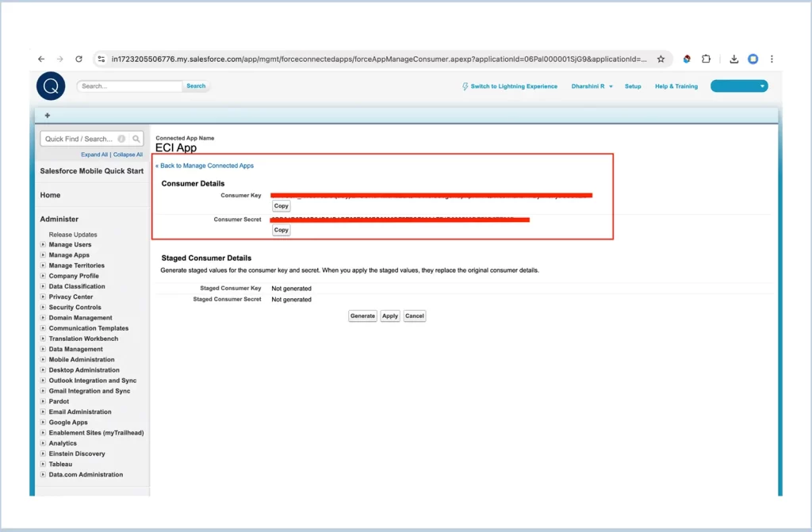Screen dimensions: 812x532
Task: Open the Extensions puzzle icon
Action: pyautogui.click(x=706, y=59)
